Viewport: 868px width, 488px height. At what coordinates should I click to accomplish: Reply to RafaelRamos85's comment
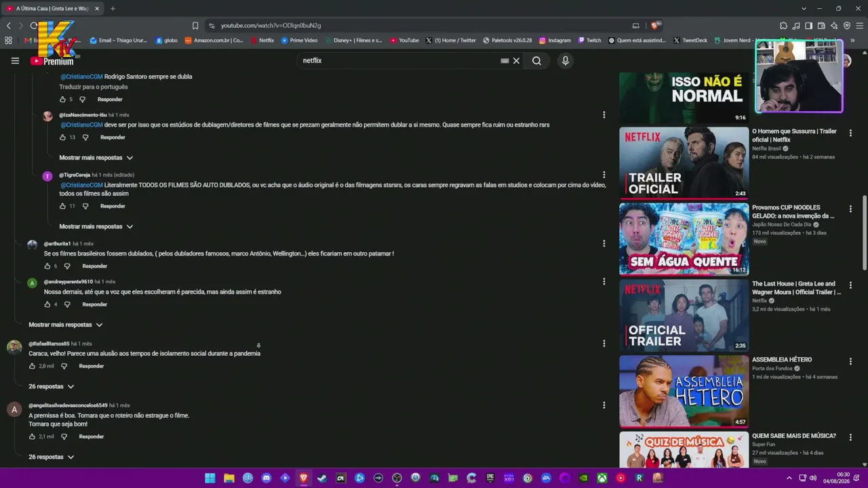pyautogui.click(x=92, y=366)
